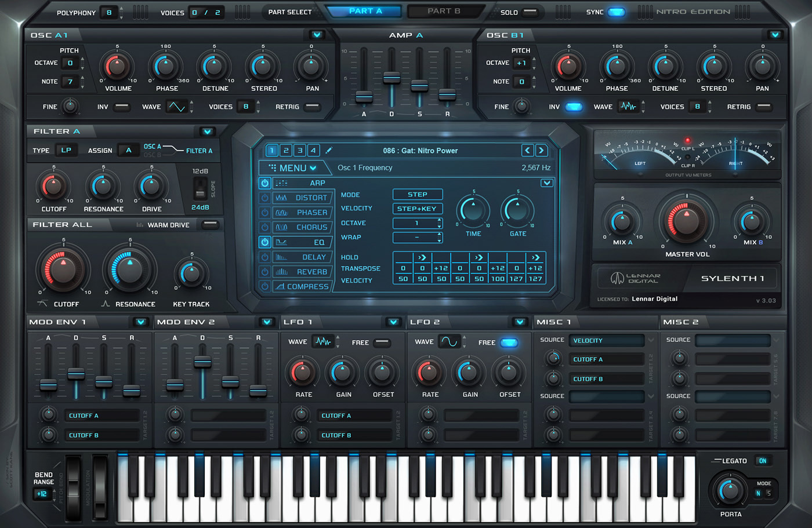Click the Amp A decay slider
Viewport: 812px width, 528px height.
click(x=391, y=78)
